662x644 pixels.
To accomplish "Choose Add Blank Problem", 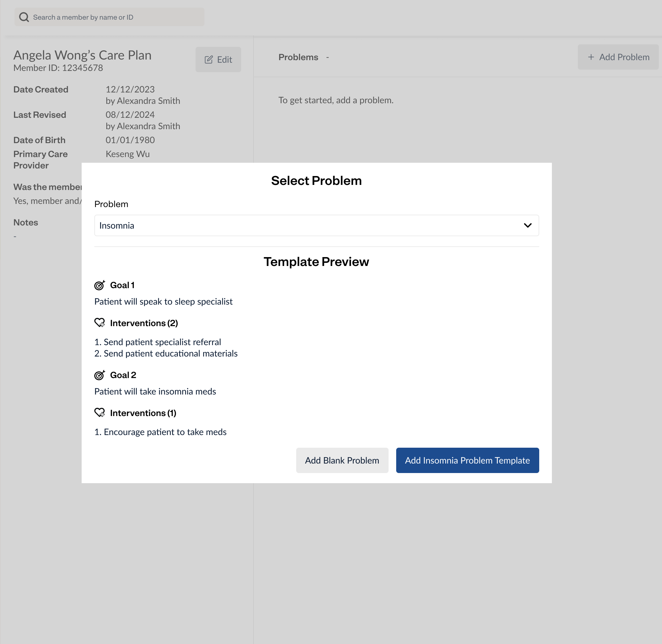I will (x=342, y=460).
